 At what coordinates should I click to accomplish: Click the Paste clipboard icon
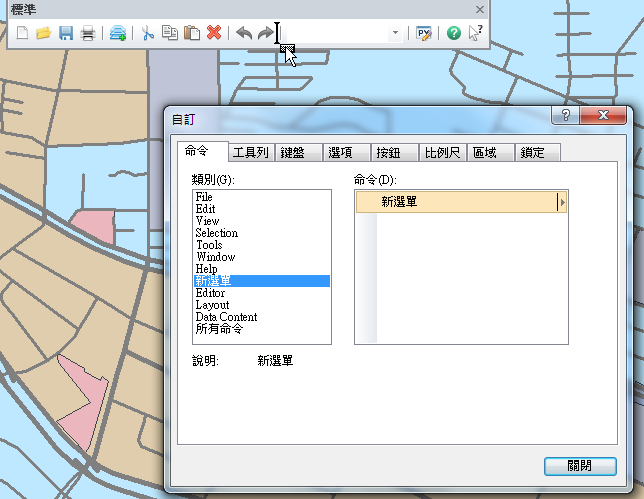tap(191, 33)
